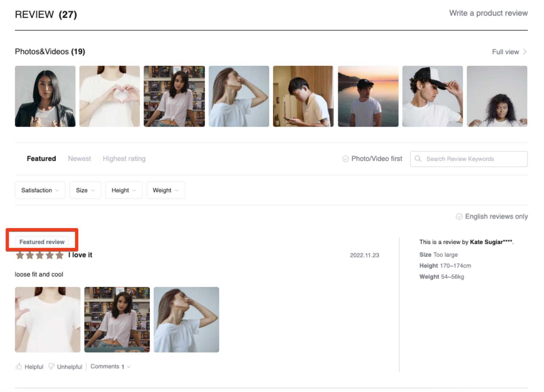
Task: Open the heart-hands gallery photo
Action: click(x=110, y=96)
